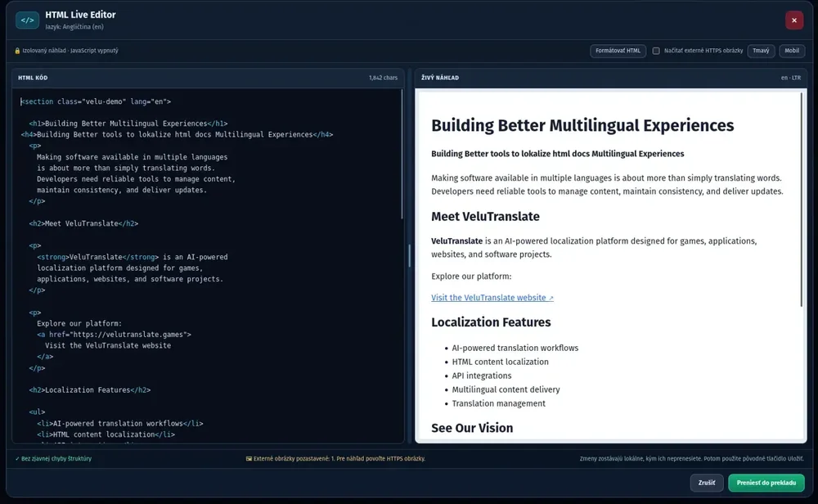Click 'Translation management' list item
This screenshot has width=818, height=504.
[x=498, y=403]
